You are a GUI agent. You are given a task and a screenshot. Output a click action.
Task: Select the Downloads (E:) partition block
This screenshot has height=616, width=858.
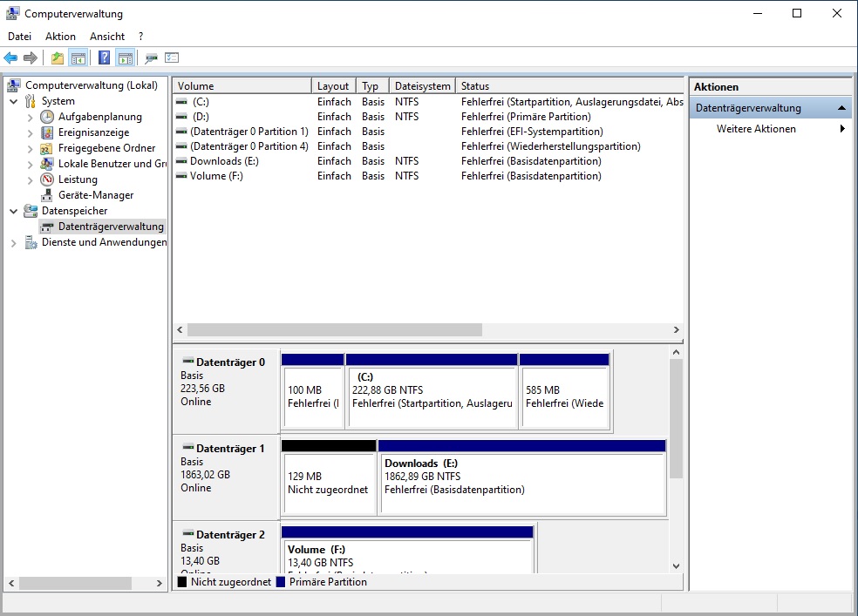[522, 477]
